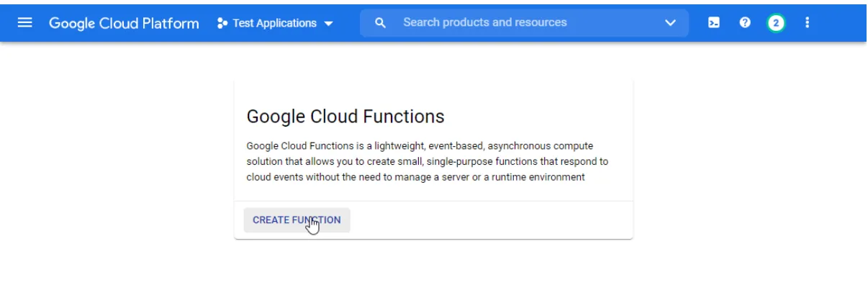Focus the Search products and resources field
Viewport: 868px width, 285px height.
click(x=524, y=23)
